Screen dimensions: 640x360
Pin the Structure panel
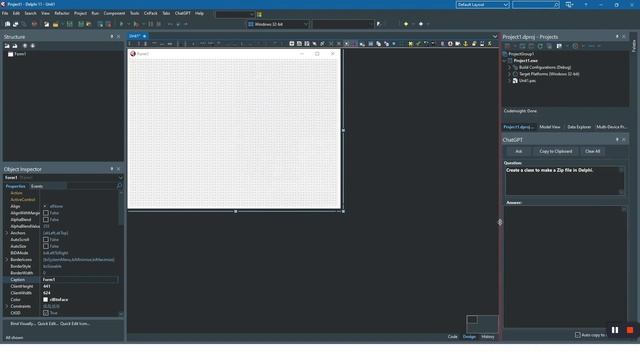[x=112, y=36]
